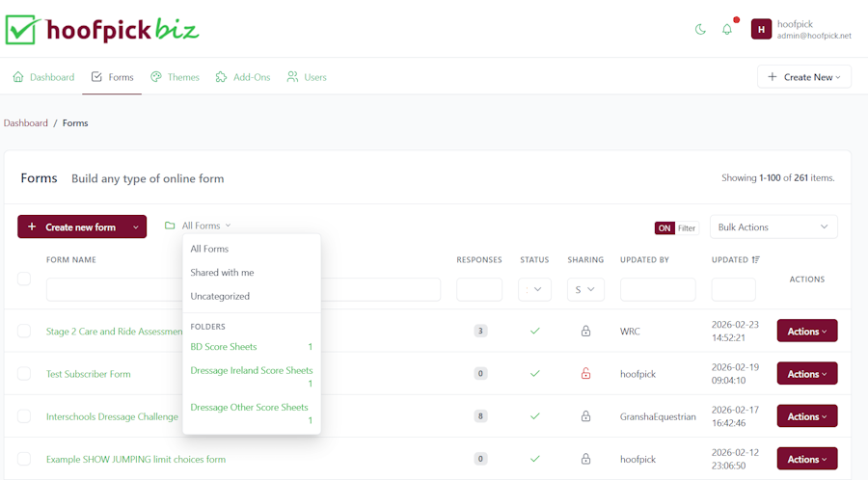868x480 pixels.
Task: Click the Create new form button
Action: [x=72, y=227]
